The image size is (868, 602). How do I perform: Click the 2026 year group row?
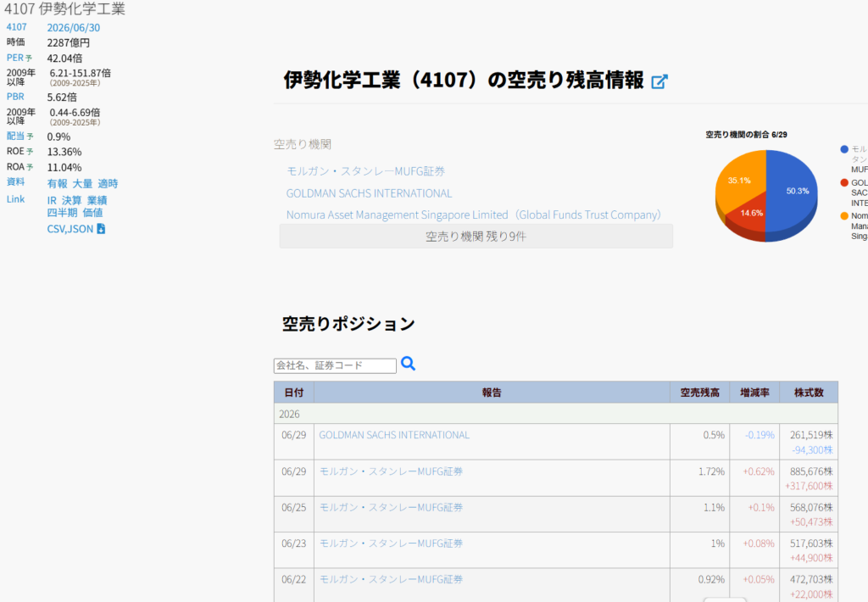pyautogui.click(x=556, y=414)
